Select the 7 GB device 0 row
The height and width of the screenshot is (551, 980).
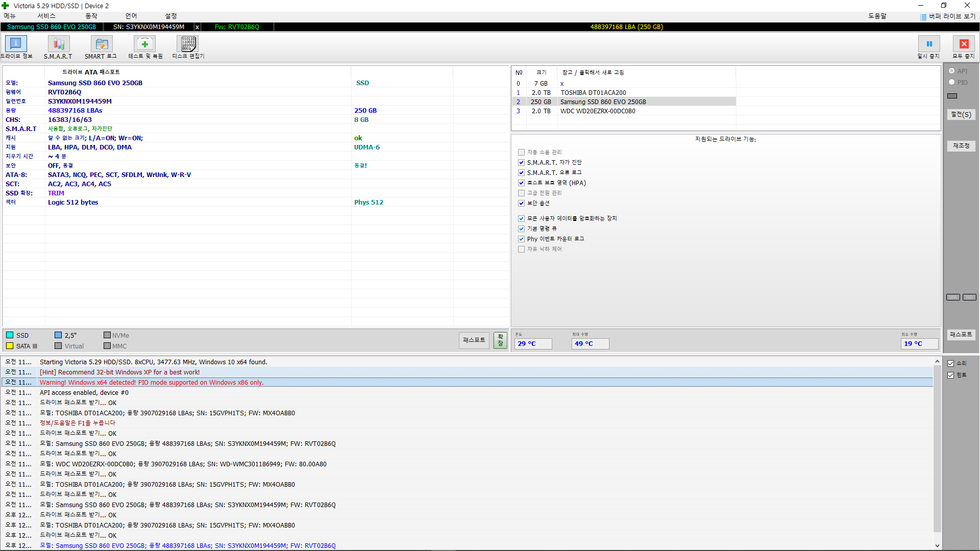click(624, 84)
